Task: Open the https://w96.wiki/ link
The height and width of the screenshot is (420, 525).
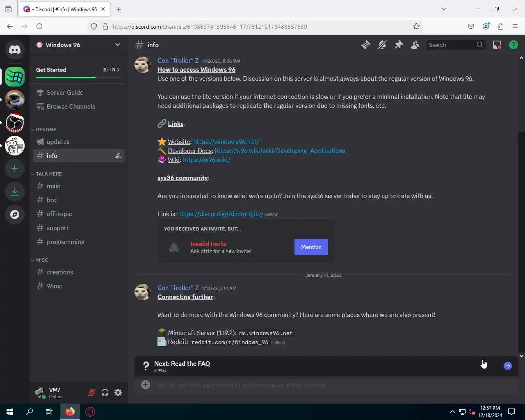Action: pos(206,160)
